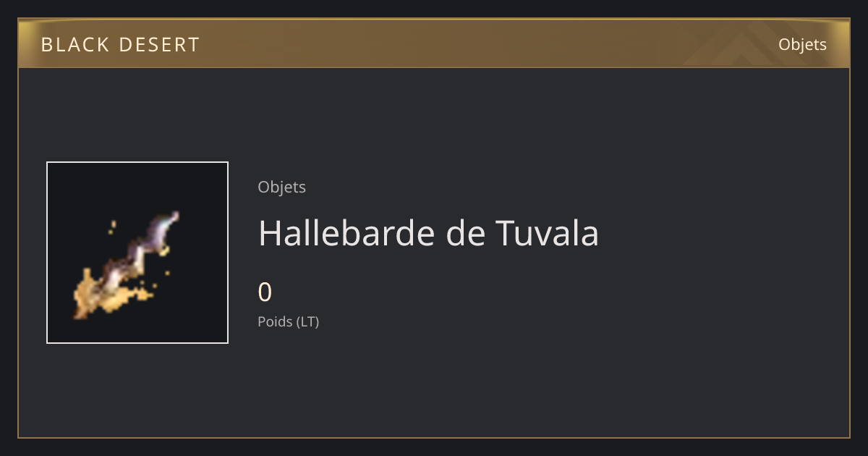The width and height of the screenshot is (868, 456).
Task: Click the Objets category label above title
Action: tap(281, 187)
